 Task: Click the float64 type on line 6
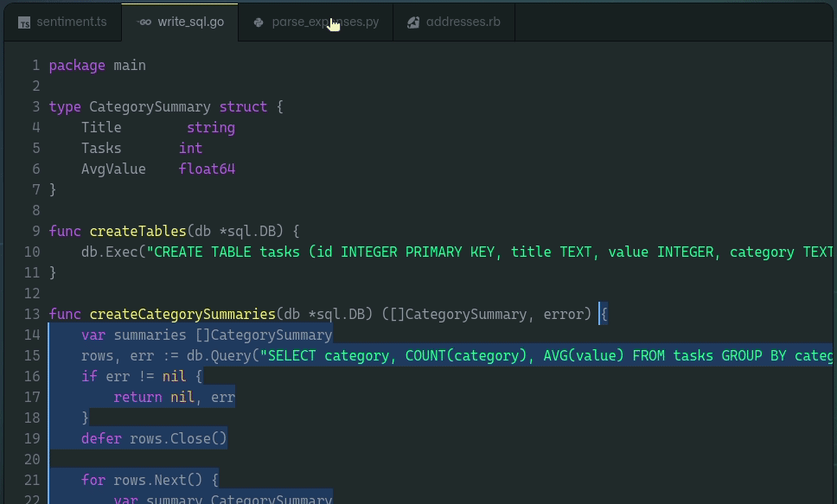(x=208, y=169)
